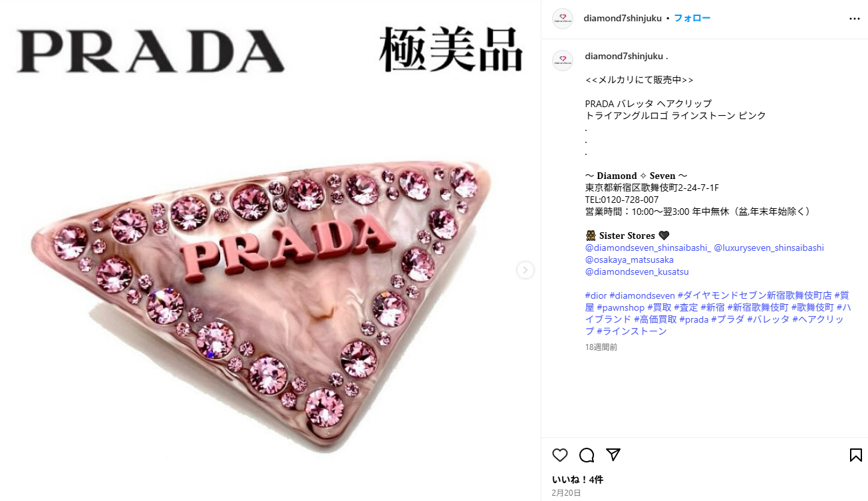Screen dimensions: 868x501
Task: Open the @diamondseven_kusatsu profile link
Action: [637, 271]
